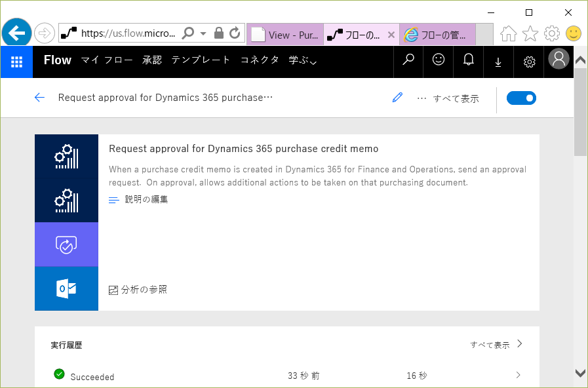Open the app launcher waffle icon

click(16, 62)
